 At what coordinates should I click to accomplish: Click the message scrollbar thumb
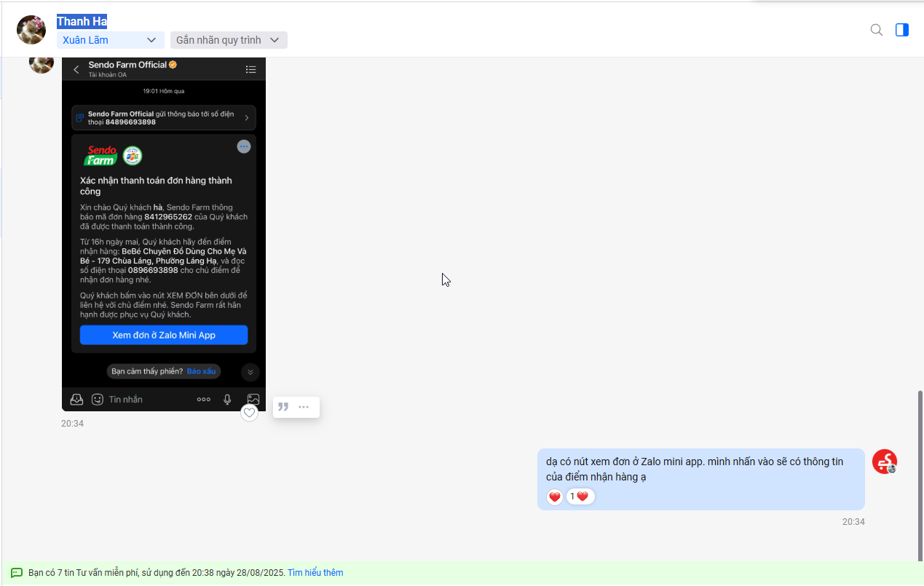pyautogui.click(x=920, y=475)
